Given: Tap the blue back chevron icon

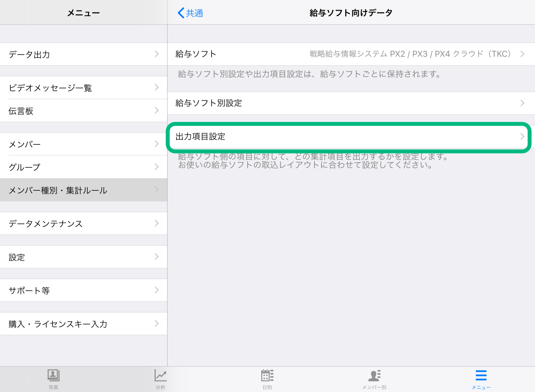Looking at the screenshot, I should pos(181,13).
